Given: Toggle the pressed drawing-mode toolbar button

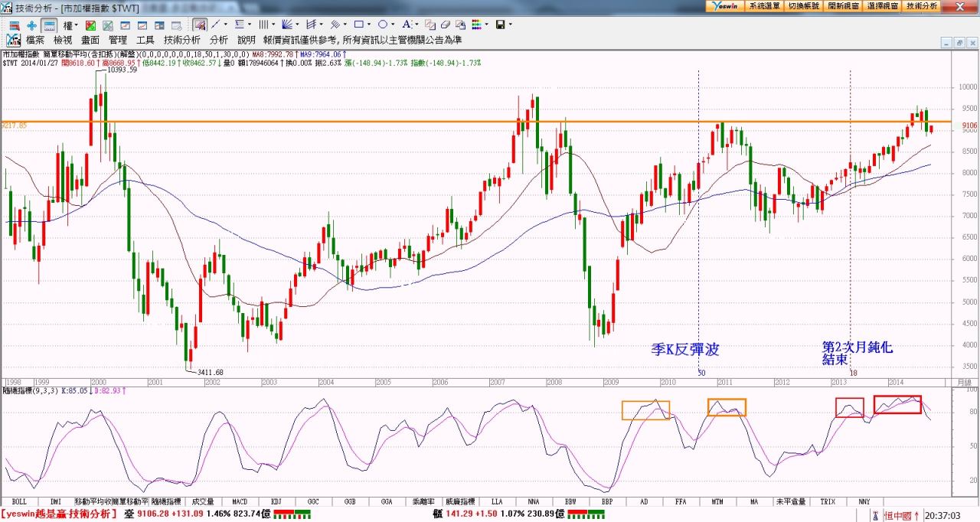Looking at the screenshot, I should click(x=199, y=24).
